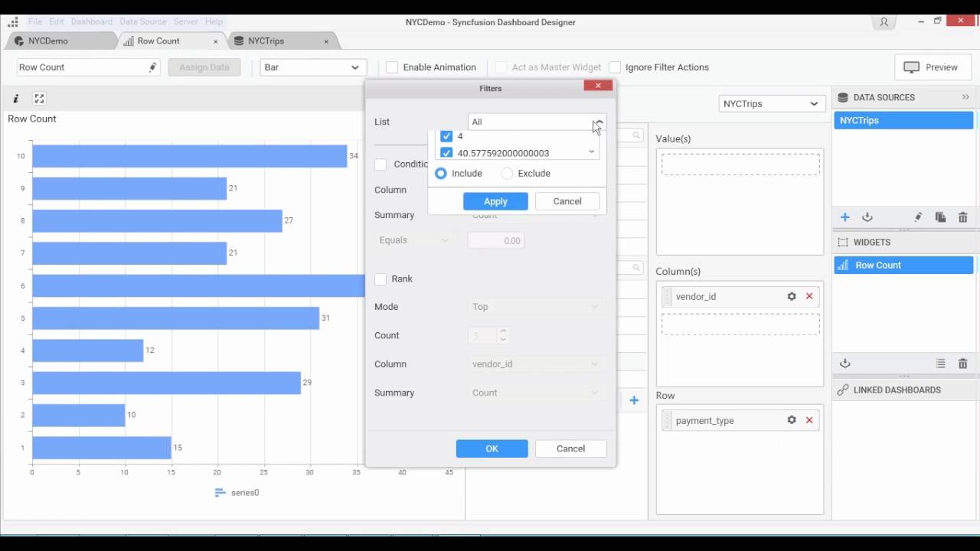
Task: Select the Exclude radio button
Action: coord(507,174)
